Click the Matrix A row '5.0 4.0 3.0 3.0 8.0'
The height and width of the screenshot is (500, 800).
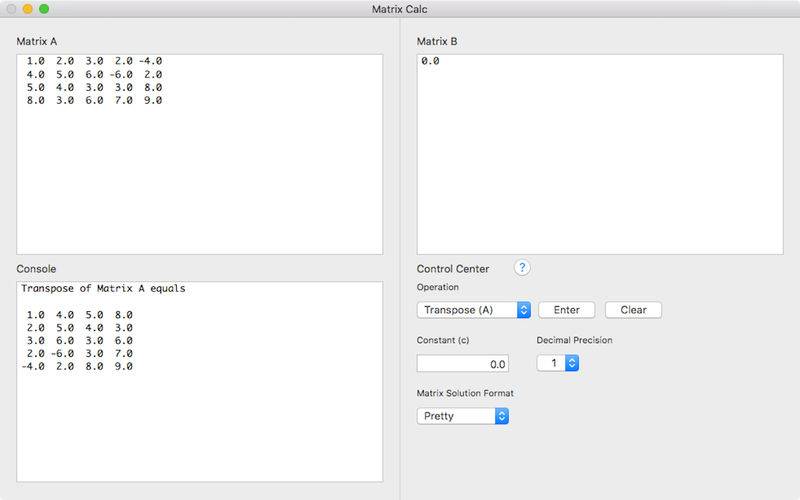coord(94,87)
